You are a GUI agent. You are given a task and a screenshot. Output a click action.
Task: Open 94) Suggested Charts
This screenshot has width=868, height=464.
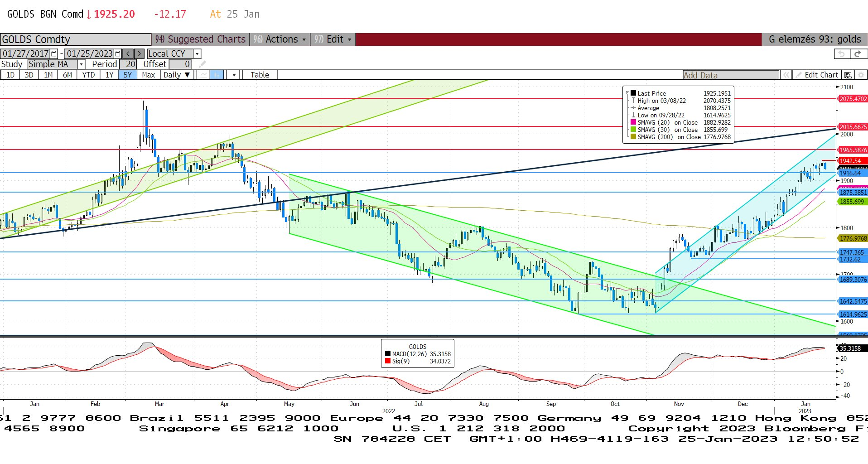pos(201,39)
